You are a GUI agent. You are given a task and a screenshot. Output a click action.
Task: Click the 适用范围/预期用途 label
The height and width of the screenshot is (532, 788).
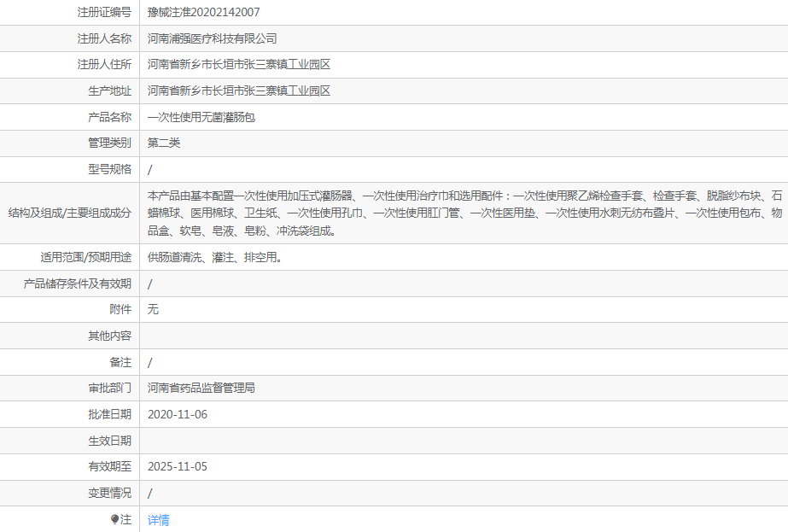(x=86, y=257)
